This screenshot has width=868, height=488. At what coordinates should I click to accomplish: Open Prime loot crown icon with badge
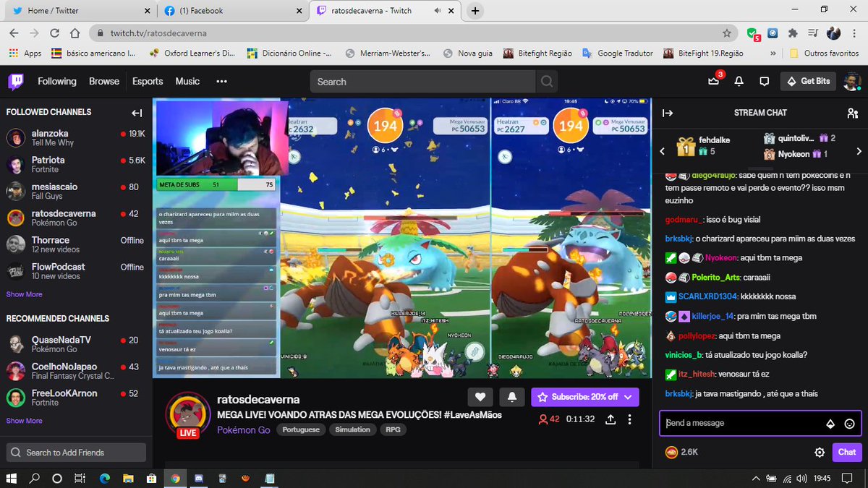[x=714, y=81]
